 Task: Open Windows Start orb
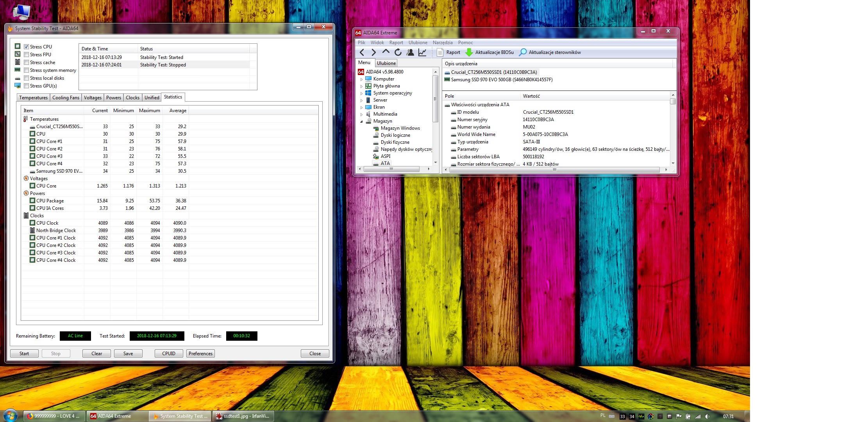coord(11,416)
